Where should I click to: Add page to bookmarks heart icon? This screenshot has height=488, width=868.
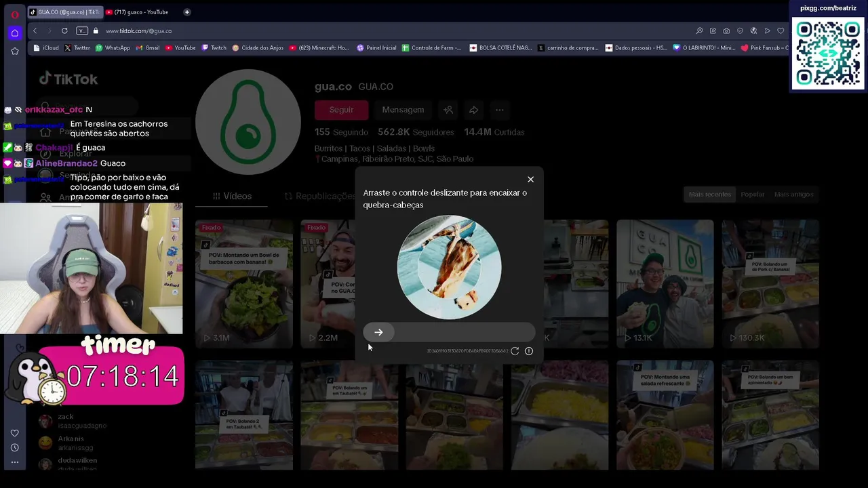[781, 30]
